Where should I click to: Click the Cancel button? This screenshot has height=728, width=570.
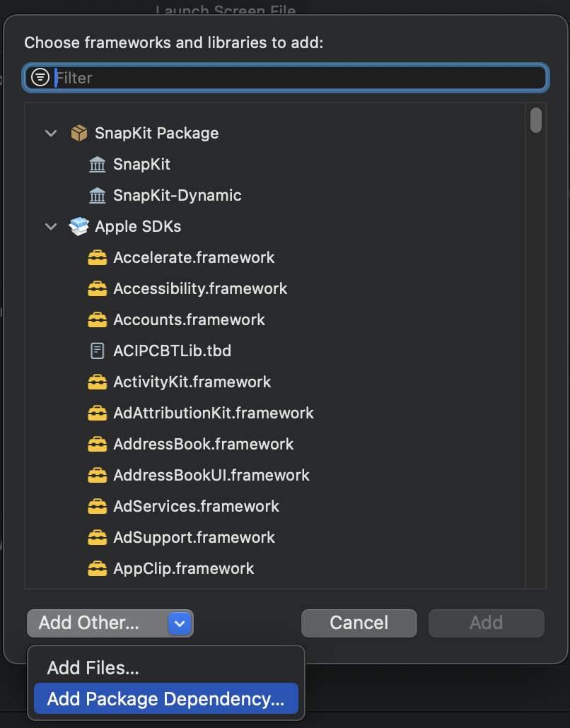tap(359, 623)
